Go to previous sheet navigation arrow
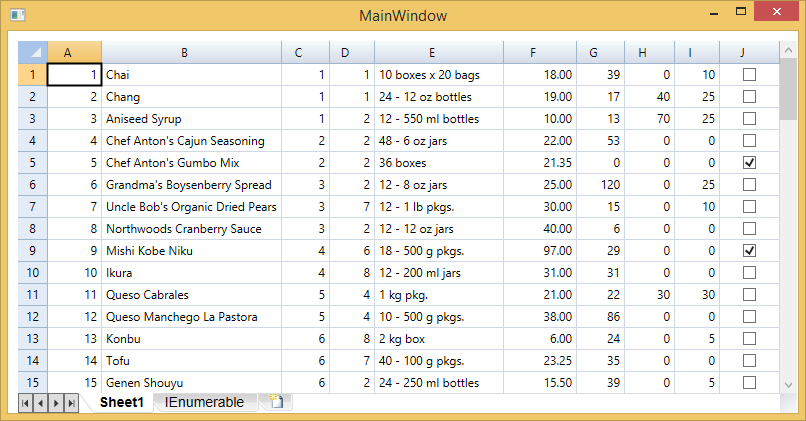806x421 pixels. (41, 403)
